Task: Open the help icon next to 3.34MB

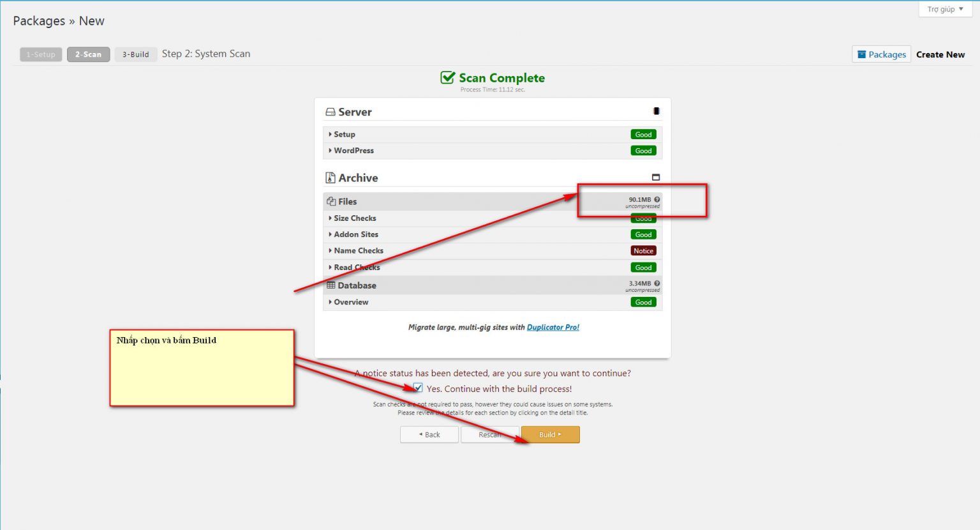Action: click(x=657, y=283)
